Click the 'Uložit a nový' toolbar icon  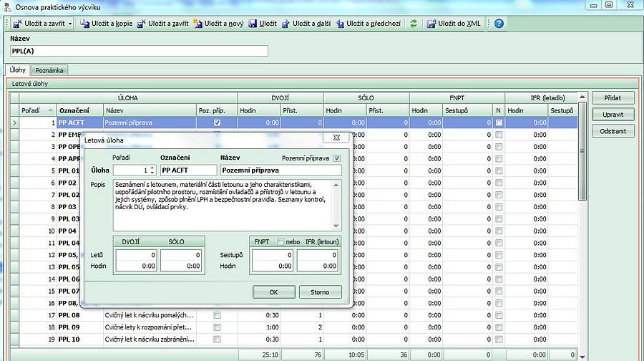coord(197,24)
